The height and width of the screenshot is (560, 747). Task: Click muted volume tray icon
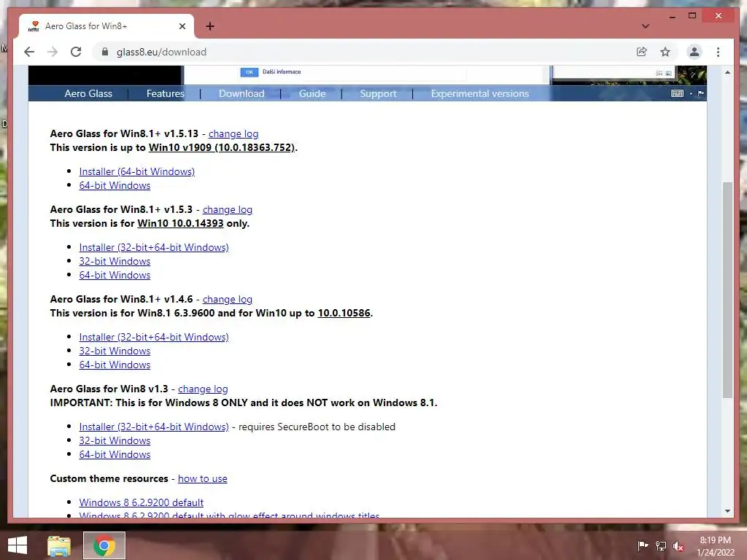(678, 545)
